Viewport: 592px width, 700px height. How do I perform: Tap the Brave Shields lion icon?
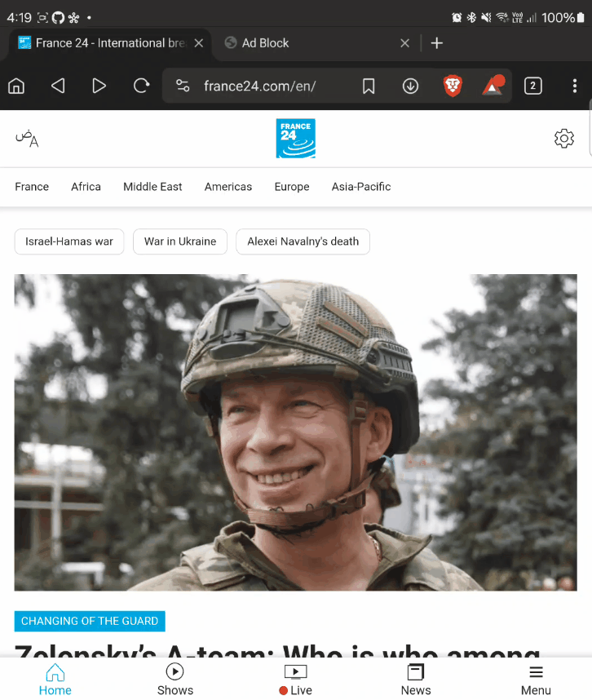click(x=453, y=86)
